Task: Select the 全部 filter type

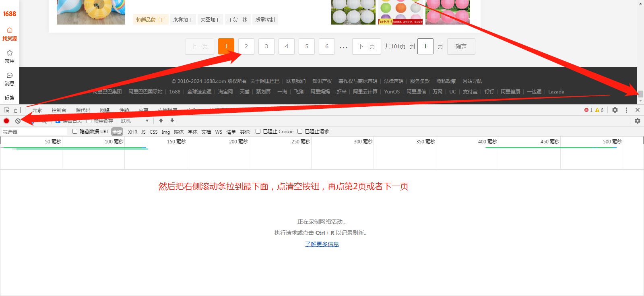Action: point(117,132)
